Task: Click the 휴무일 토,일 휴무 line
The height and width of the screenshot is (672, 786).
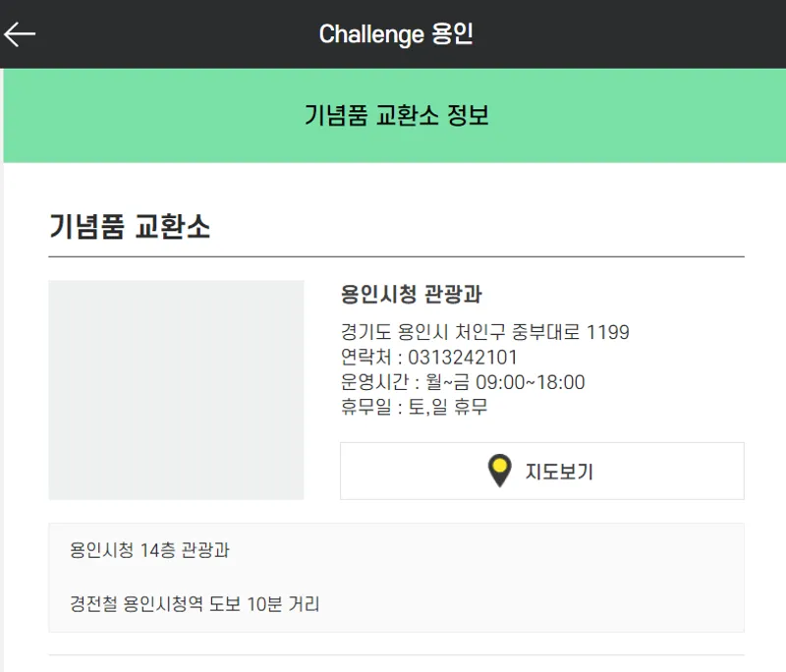Action: click(x=414, y=407)
